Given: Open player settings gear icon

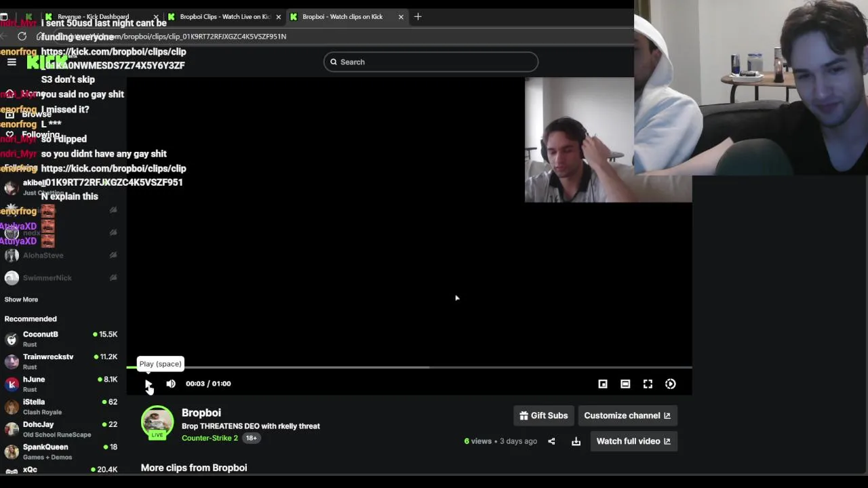Looking at the screenshot, I should tap(670, 384).
